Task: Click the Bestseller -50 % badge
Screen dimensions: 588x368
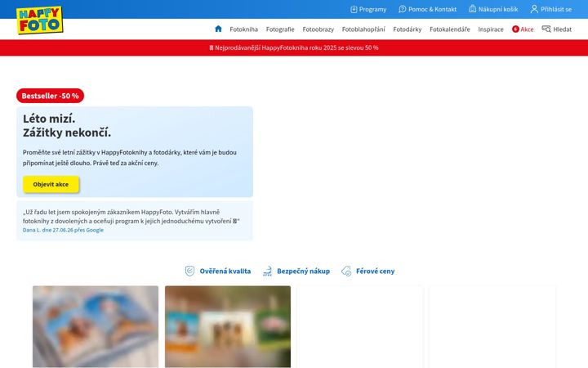Action: coord(50,96)
